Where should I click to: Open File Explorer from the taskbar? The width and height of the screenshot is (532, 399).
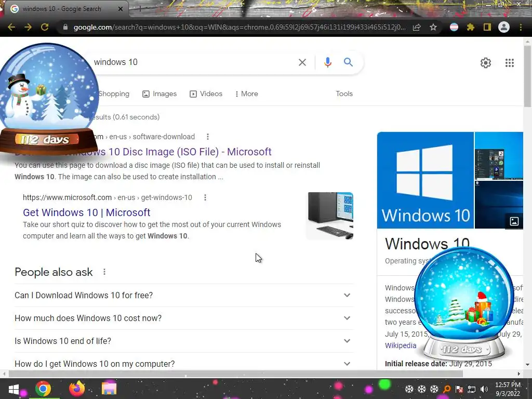click(x=109, y=389)
